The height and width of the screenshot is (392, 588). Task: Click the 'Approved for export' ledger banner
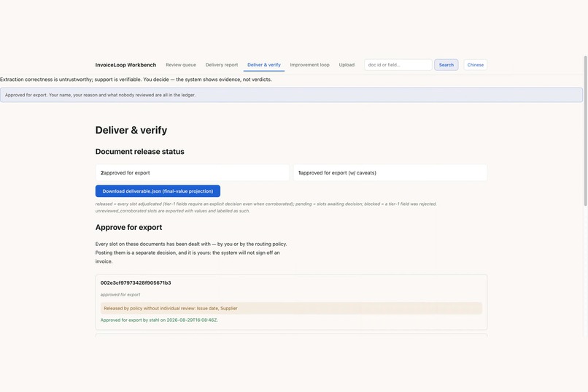click(x=291, y=95)
